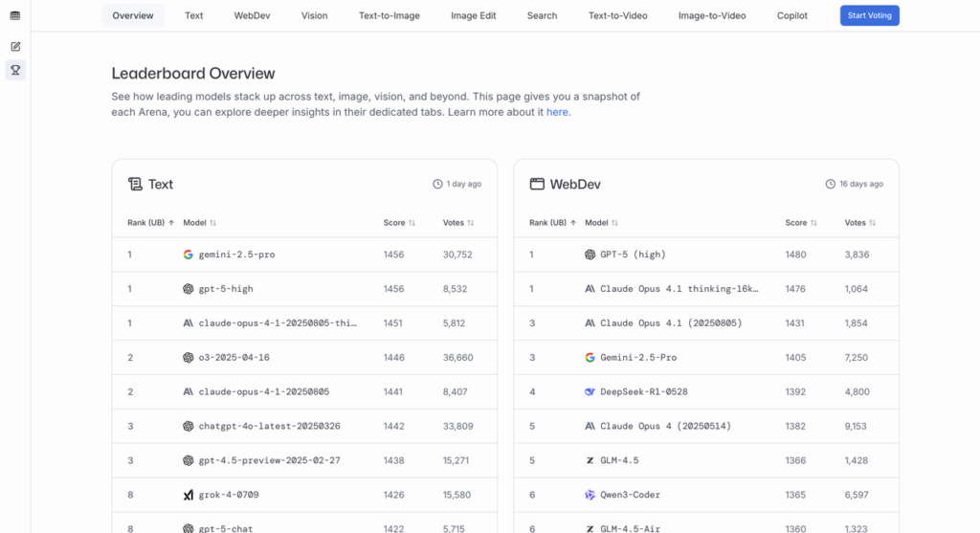Click the OpenAI logo beside gpt-5-high
The width and height of the screenshot is (980, 533).
tap(189, 289)
